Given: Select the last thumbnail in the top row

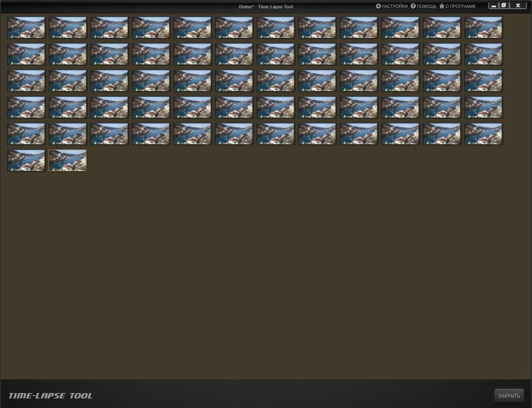Looking at the screenshot, I should (483, 27).
